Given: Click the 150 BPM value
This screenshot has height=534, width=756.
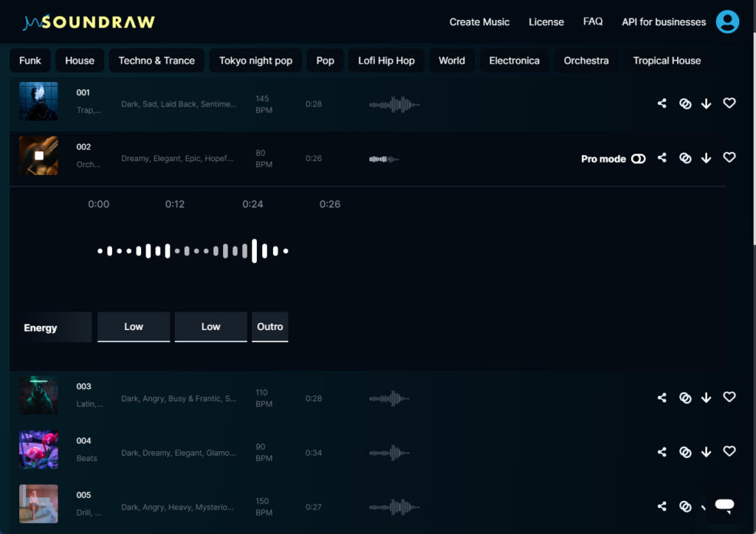Looking at the screenshot, I should coord(264,507).
